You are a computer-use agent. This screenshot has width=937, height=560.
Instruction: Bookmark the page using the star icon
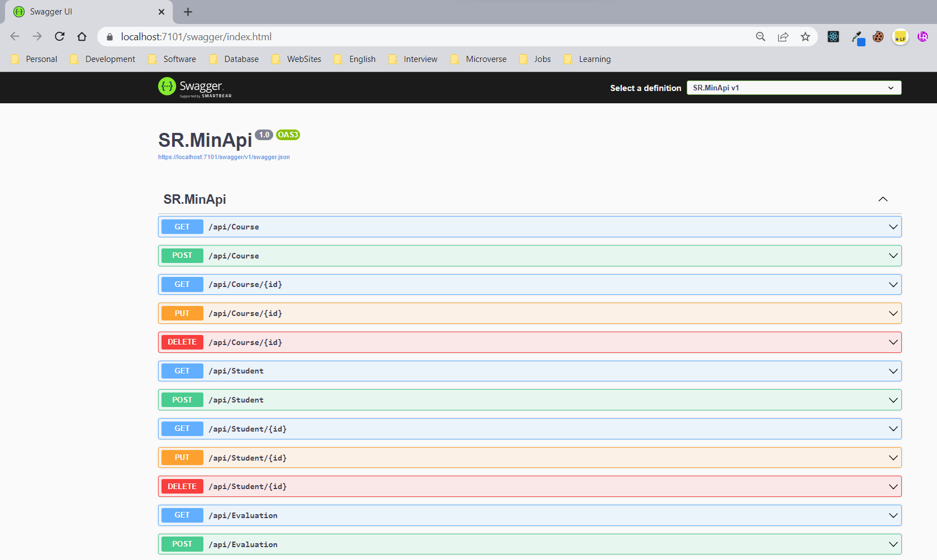pos(805,36)
